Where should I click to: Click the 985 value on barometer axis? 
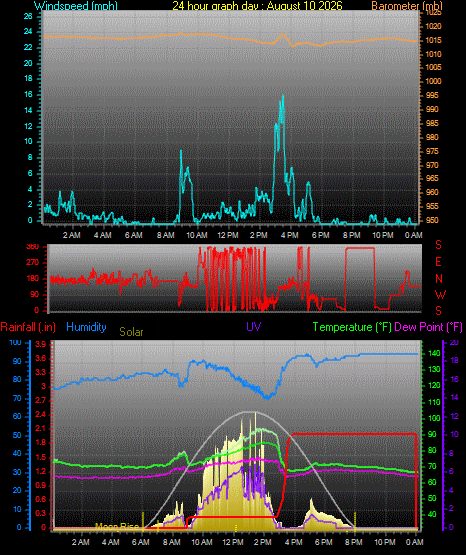432,123
